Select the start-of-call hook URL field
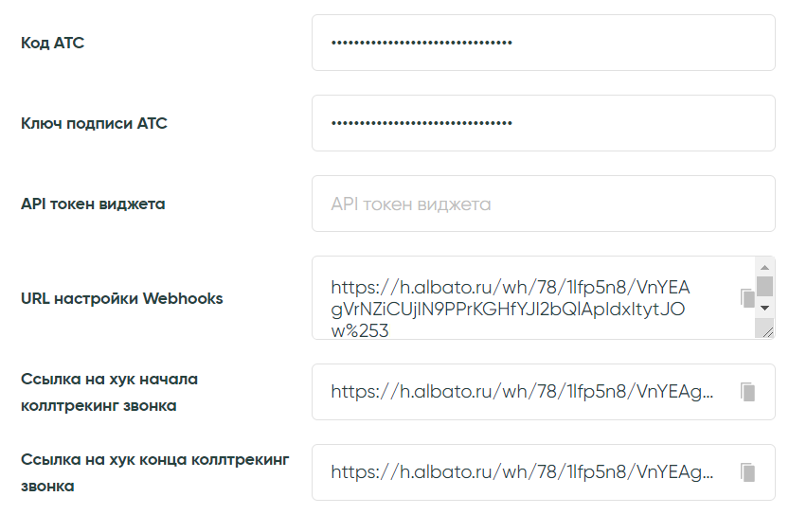Screen dimensions: 807x532 coord(521,392)
